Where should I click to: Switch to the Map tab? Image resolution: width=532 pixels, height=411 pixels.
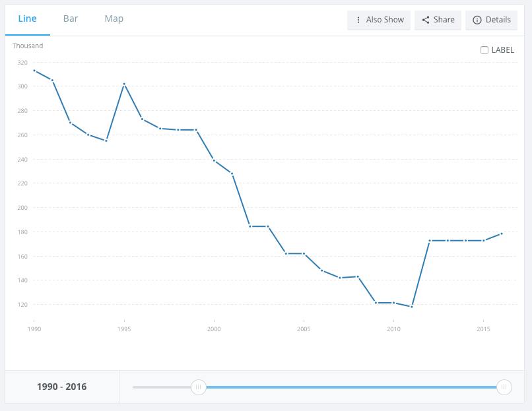click(114, 19)
